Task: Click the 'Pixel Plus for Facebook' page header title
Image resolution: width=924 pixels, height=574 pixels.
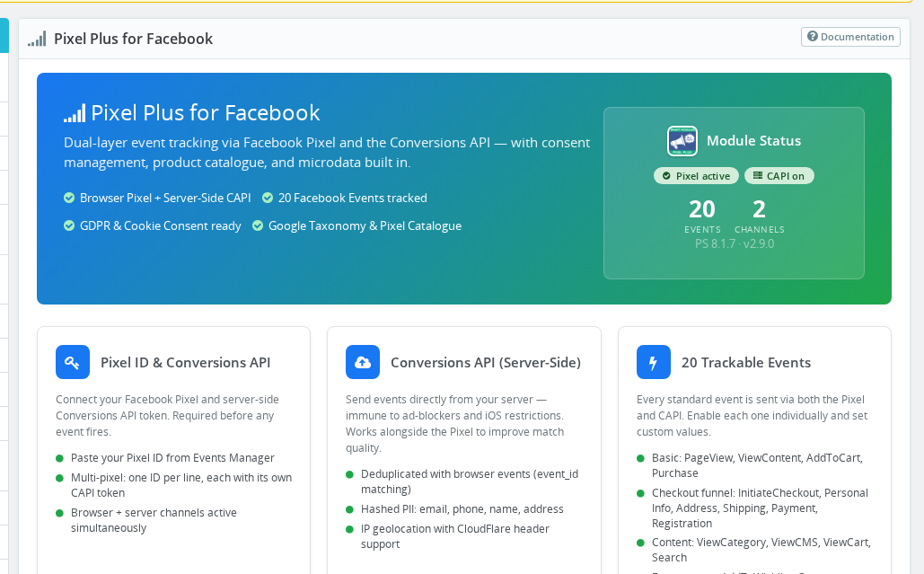Action: click(133, 39)
